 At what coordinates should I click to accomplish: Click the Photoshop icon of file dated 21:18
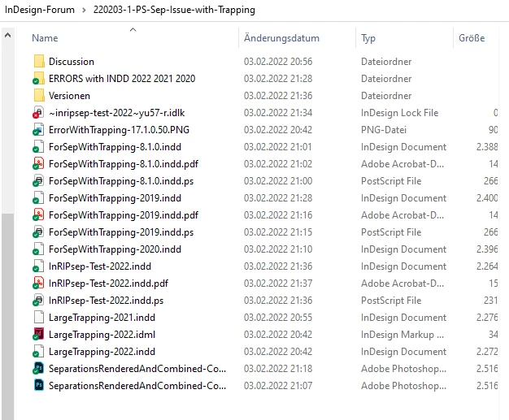click(x=39, y=369)
